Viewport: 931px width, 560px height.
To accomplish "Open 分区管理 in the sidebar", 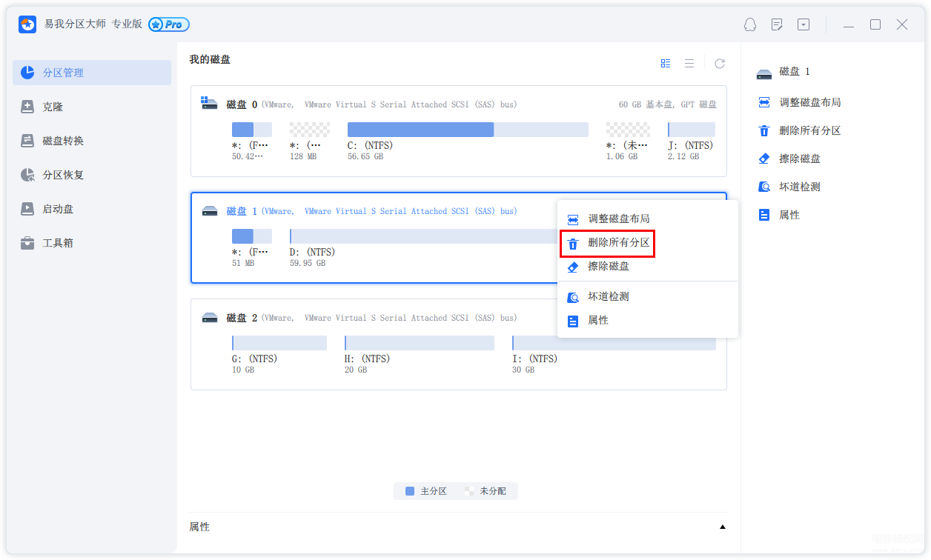I will 92,73.
